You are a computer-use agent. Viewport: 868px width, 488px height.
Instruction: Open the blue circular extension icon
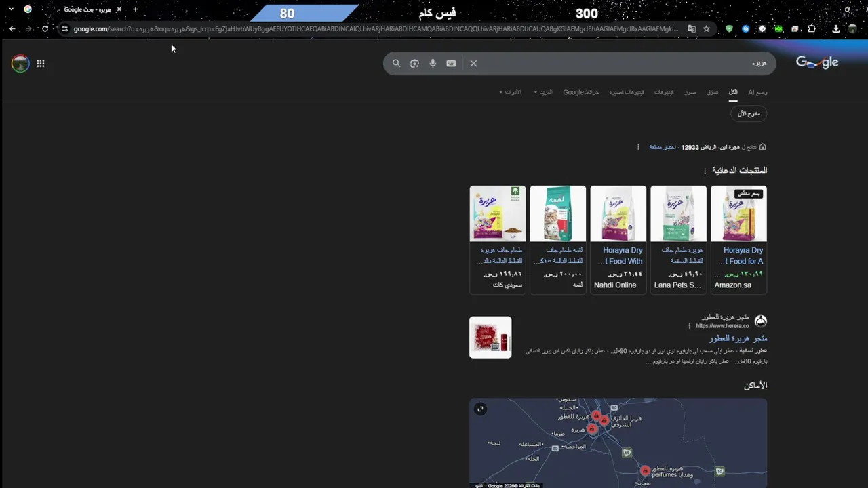745,28
